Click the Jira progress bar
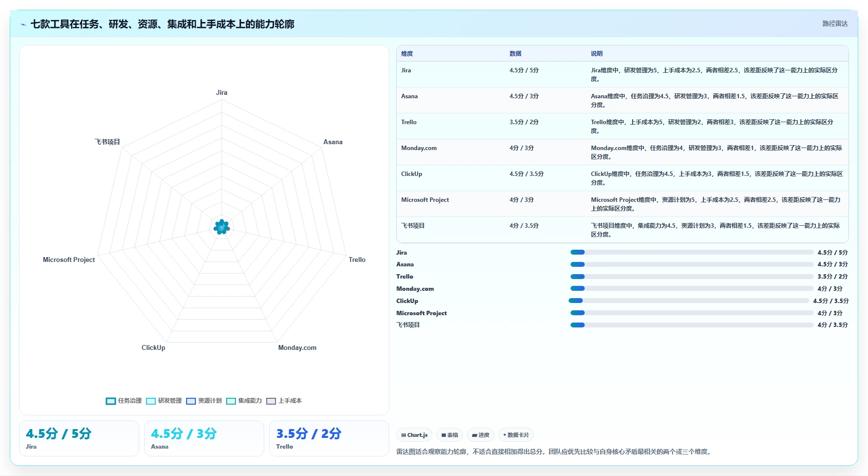The height and width of the screenshot is (476, 868). (x=692, y=252)
